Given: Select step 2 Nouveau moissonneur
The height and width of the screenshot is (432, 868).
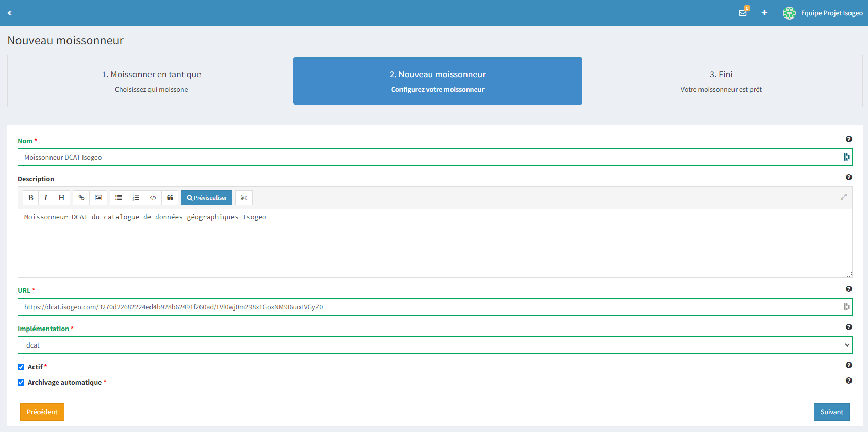Looking at the screenshot, I should (438, 81).
